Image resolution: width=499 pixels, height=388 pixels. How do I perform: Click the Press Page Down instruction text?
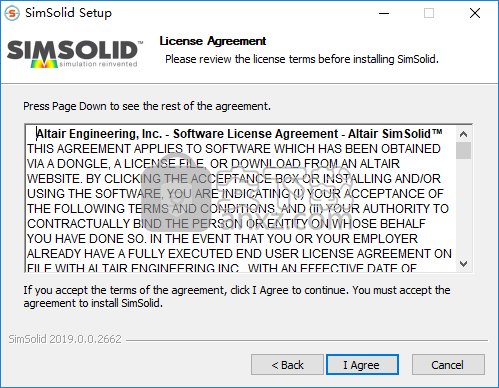147,106
